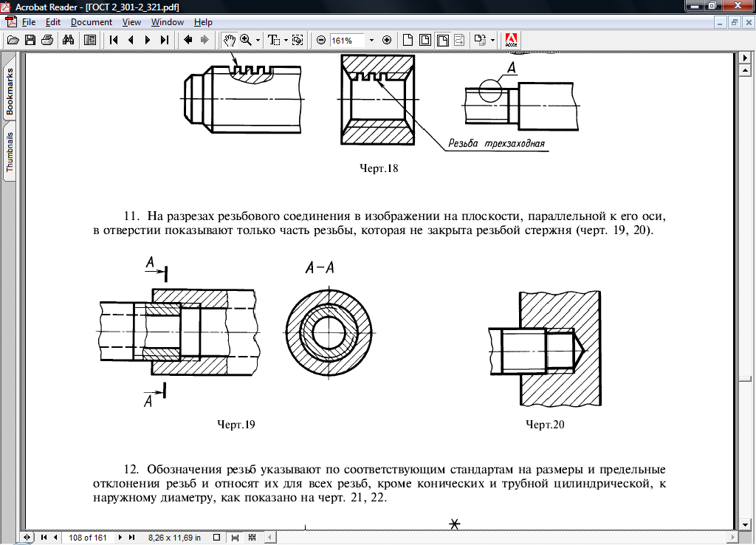Click the Go to Previous View arrow
This screenshot has width=756, height=545.
coord(188,40)
